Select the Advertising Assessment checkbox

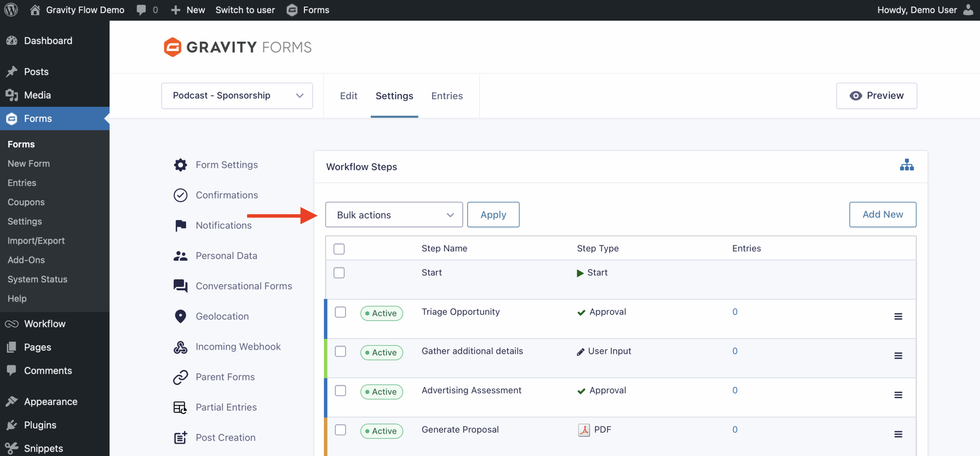(340, 391)
